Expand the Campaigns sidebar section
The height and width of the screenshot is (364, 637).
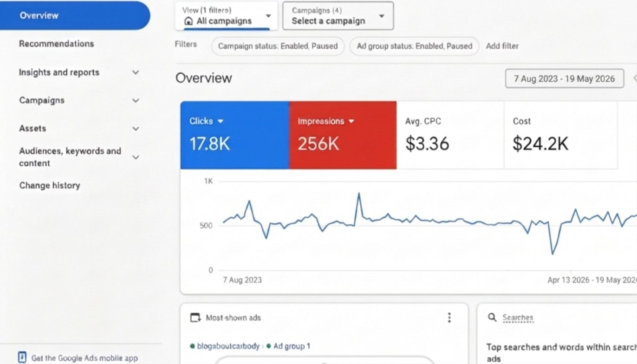click(x=136, y=100)
